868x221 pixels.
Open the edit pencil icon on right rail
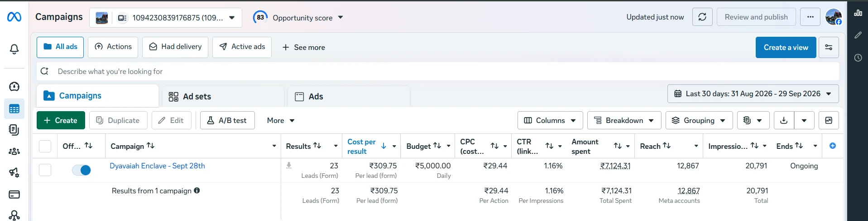point(858,35)
